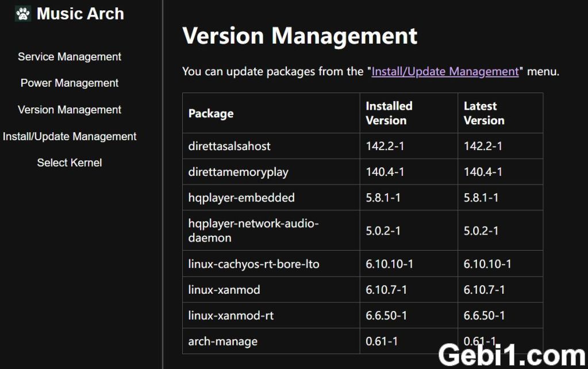Follow the Install/Update Management hyperlink

pos(445,71)
